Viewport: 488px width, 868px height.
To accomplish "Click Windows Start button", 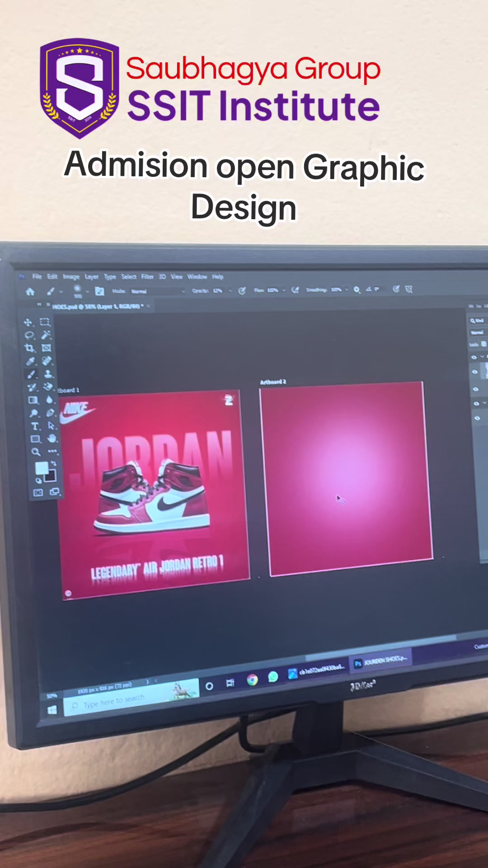I will click(x=52, y=710).
